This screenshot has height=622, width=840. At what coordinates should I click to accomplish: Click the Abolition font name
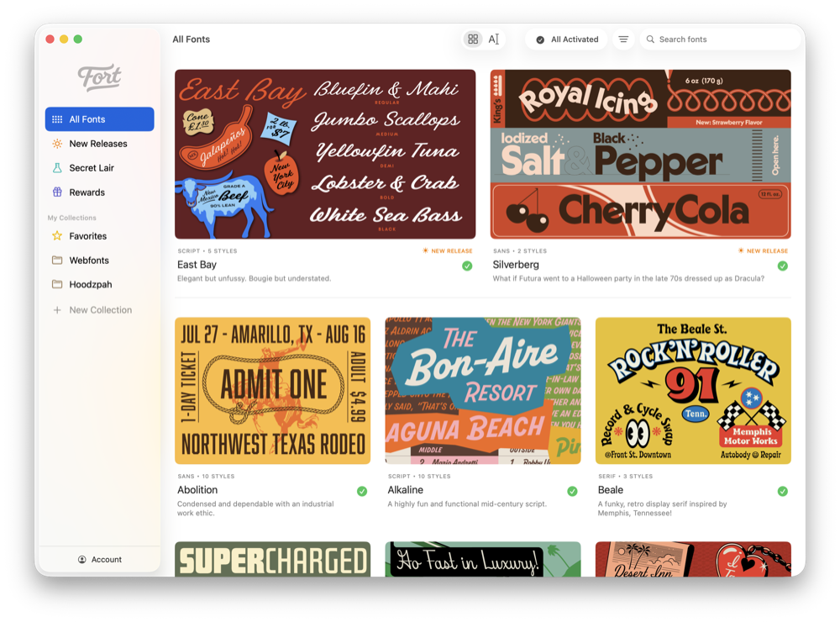pos(197,490)
